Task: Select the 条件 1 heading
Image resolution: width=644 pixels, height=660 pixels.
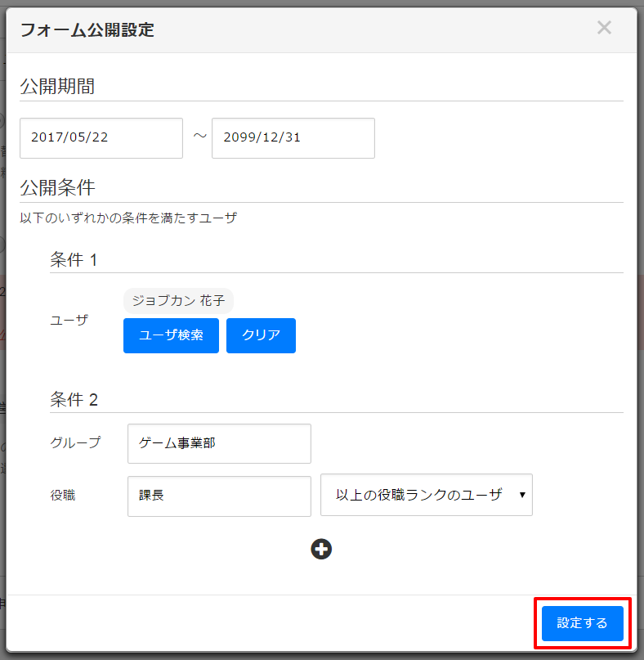Action: click(74, 260)
